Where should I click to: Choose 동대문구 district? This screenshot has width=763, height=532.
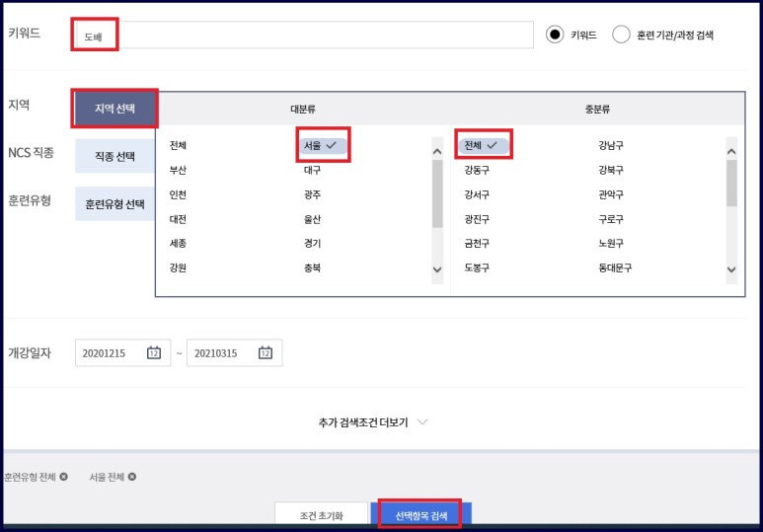(x=615, y=267)
